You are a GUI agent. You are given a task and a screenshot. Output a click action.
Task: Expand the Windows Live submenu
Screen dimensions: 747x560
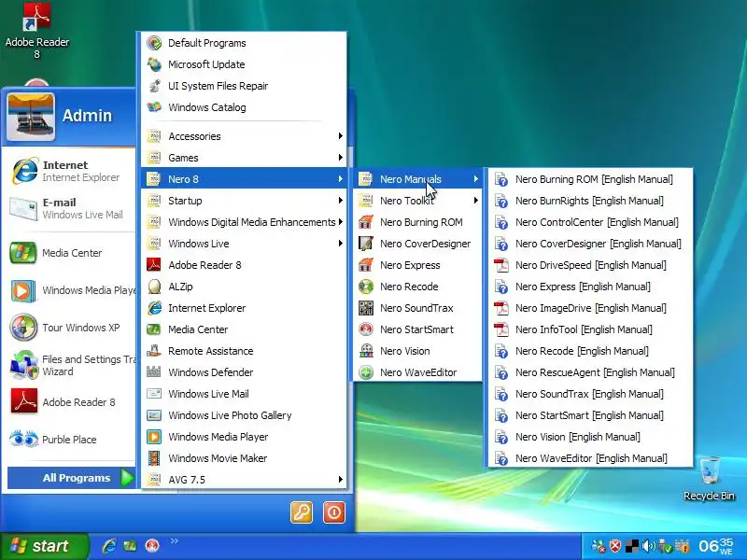pyautogui.click(x=245, y=244)
